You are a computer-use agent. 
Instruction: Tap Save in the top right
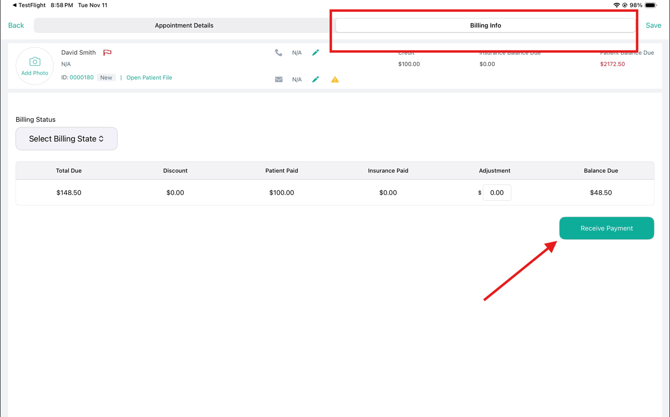pyautogui.click(x=653, y=25)
